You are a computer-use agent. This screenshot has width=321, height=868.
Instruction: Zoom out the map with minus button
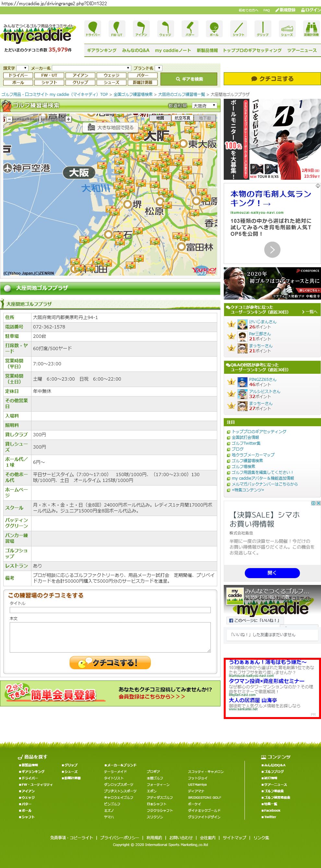point(9,119)
